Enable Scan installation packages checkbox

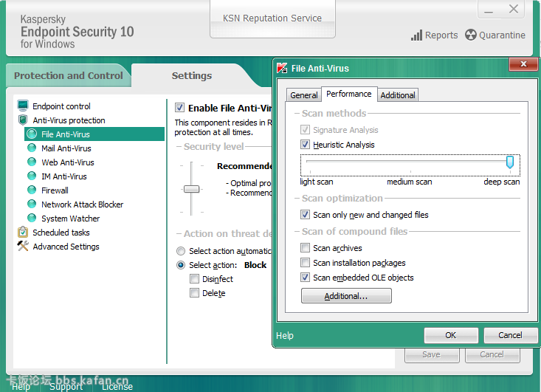[x=305, y=263]
